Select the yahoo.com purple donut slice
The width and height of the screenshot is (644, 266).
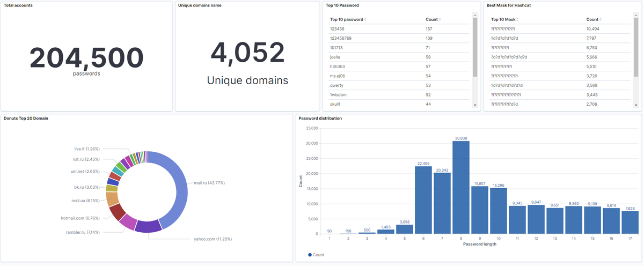click(148, 226)
